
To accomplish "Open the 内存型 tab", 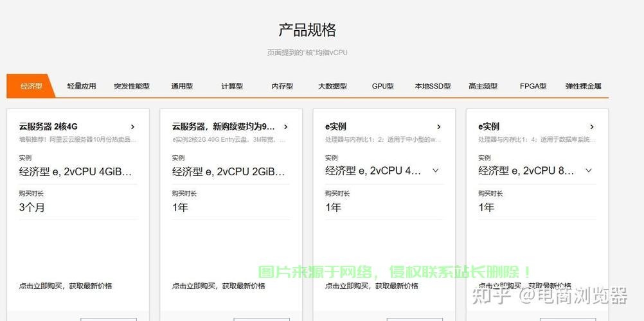I will (282, 86).
